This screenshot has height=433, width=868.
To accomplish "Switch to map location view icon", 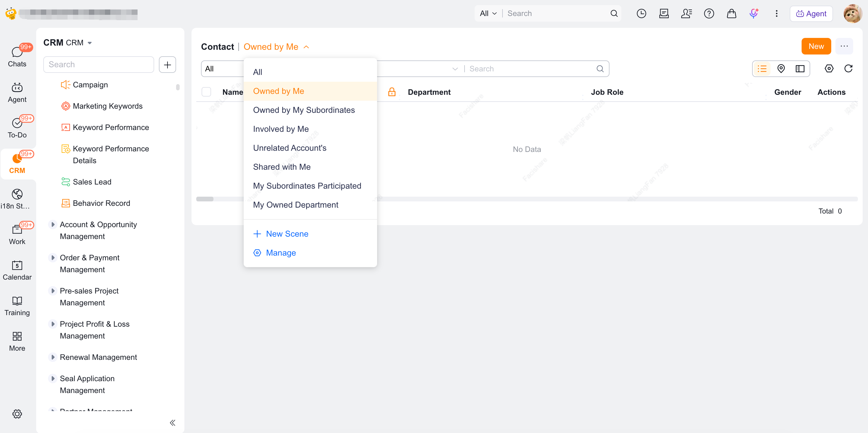I will [x=781, y=69].
